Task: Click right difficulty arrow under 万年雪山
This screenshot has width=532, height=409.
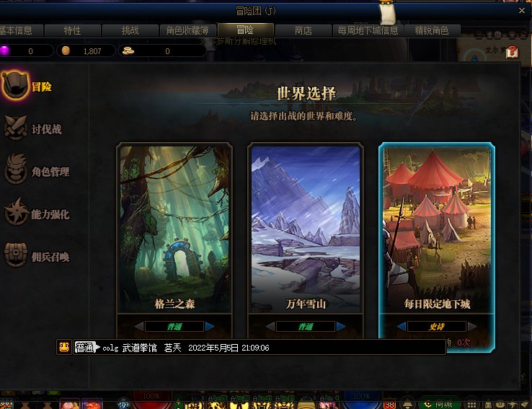Action: (x=341, y=326)
